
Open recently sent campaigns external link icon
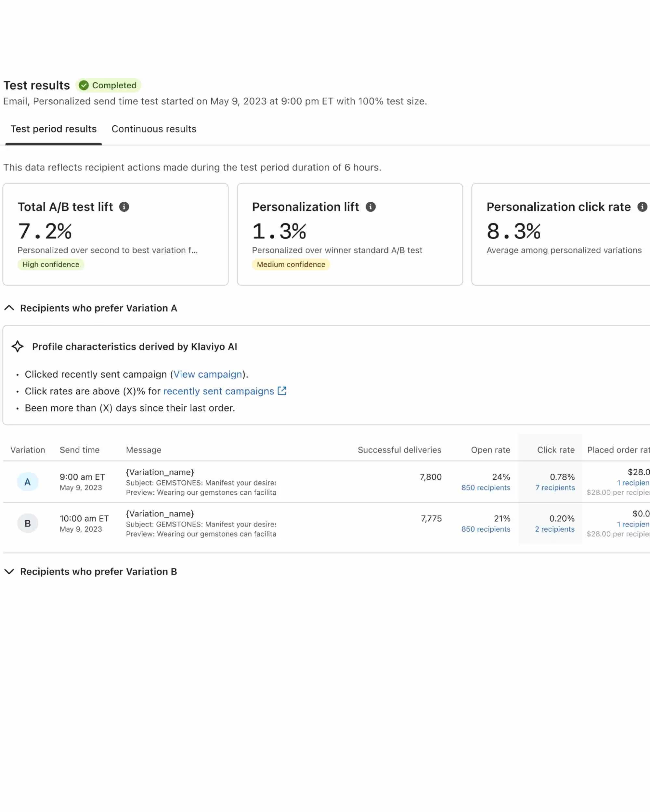282,391
